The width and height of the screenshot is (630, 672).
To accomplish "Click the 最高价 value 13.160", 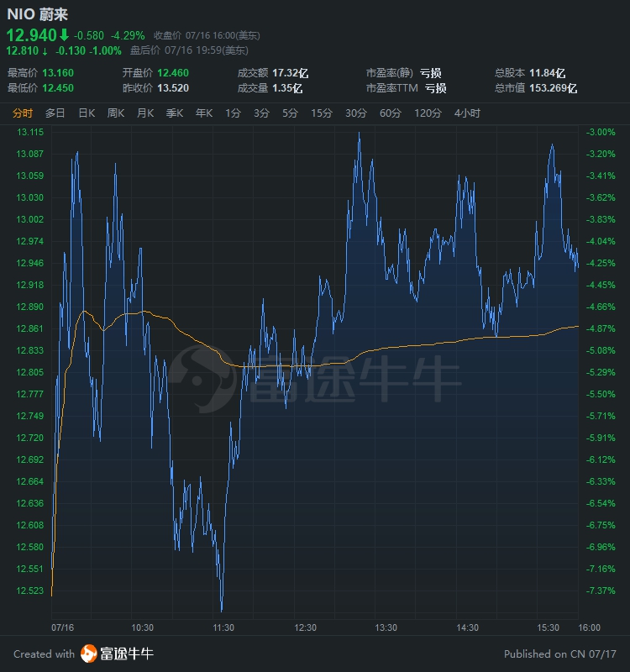I will pos(58,73).
